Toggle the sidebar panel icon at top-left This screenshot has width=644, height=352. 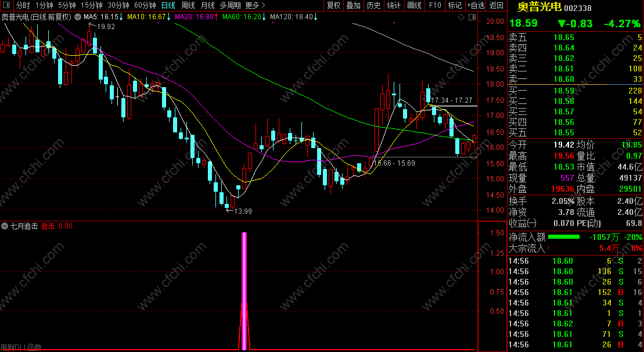(x=6, y=5)
